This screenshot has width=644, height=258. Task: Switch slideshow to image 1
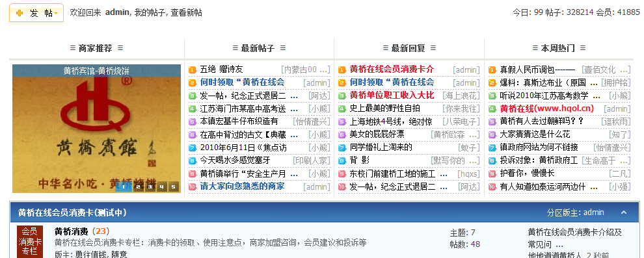tap(124, 187)
